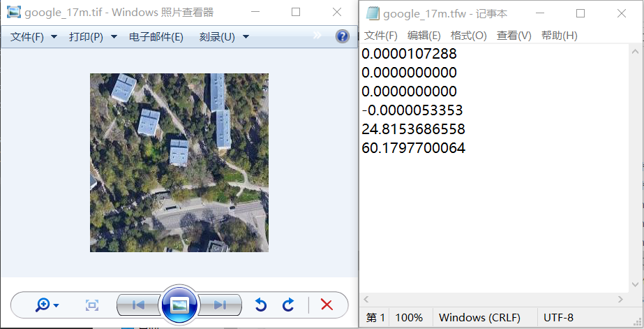This screenshot has width=644, height=329.
Task: Click the 100% zoom status in Notepad
Action: point(409,318)
